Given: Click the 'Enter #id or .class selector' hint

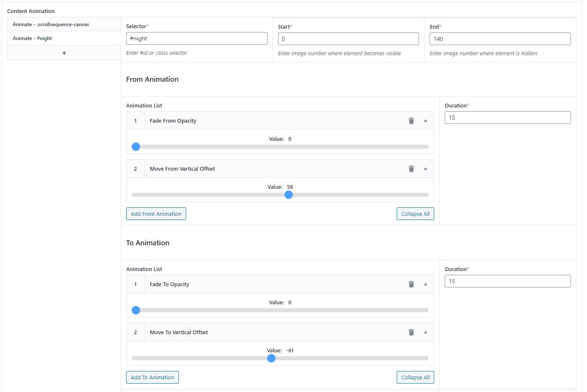Looking at the screenshot, I should [x=157, y=53].
